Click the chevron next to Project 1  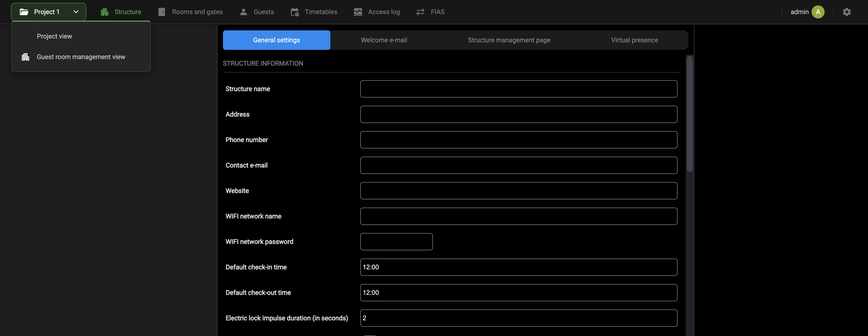click(x=76, y=12)
